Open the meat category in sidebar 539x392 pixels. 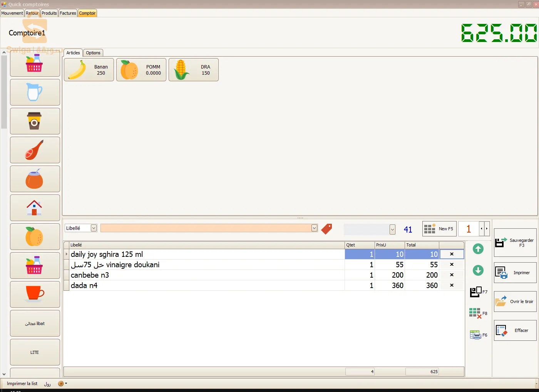pos(35,150)
